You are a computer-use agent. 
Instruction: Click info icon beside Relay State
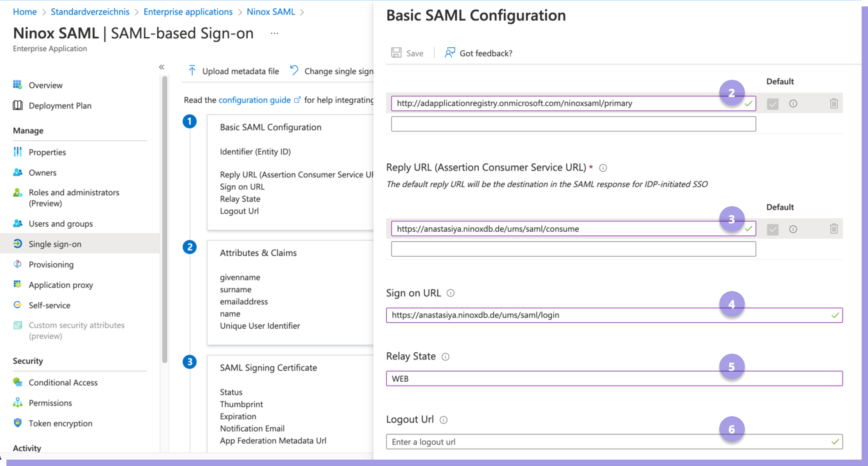(x=445, y=357)
